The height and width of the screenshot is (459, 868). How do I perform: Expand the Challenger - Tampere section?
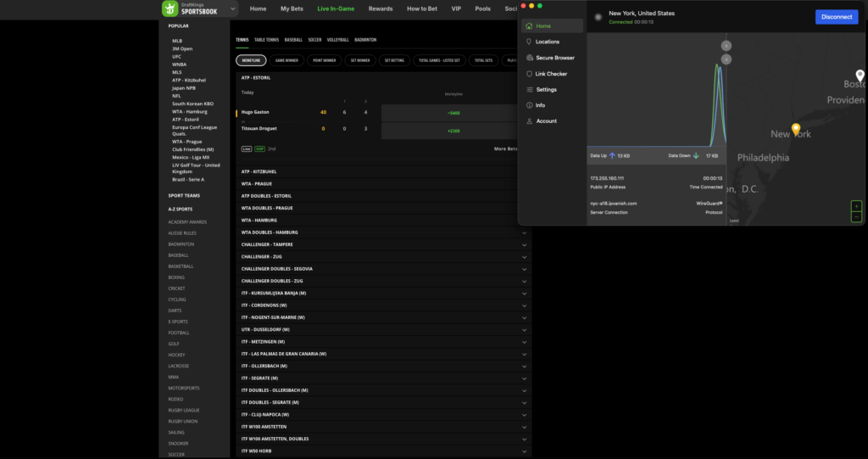point(384,244)
